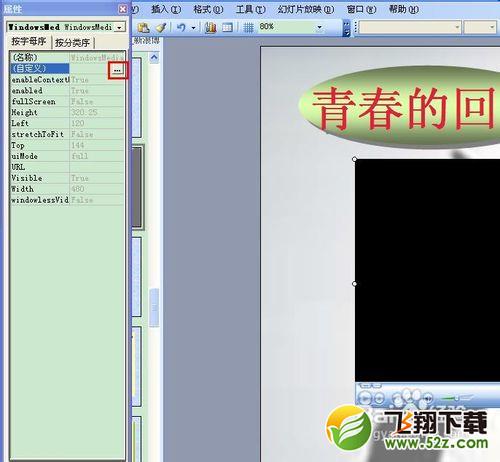Select the Visible property row
500x462 pixels.
[x=67, y=178]
